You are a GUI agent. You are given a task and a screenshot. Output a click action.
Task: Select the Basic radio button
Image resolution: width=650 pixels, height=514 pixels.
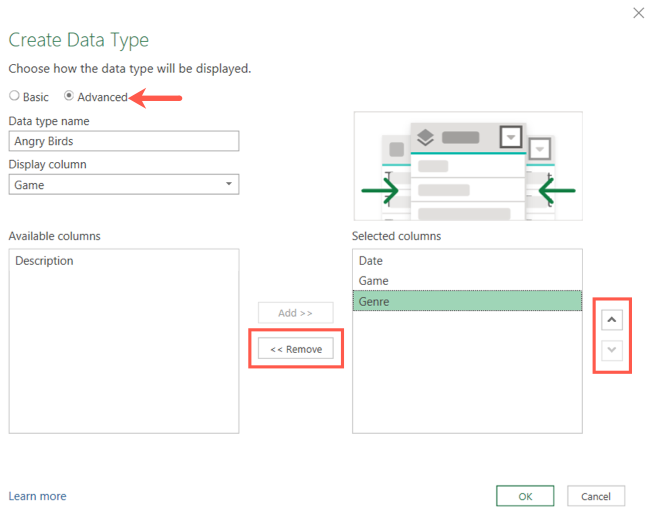click(14, 97)
